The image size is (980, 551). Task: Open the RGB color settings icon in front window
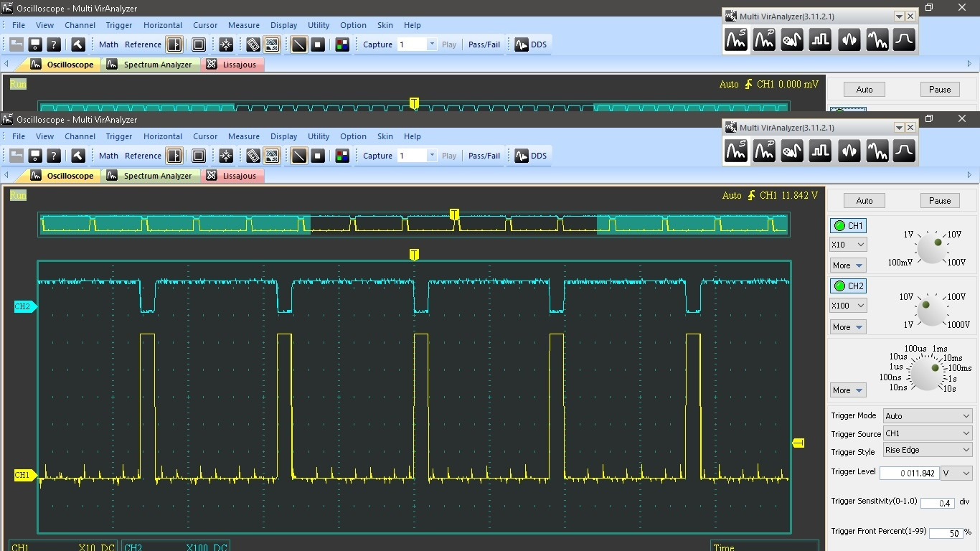coord(341,156)
